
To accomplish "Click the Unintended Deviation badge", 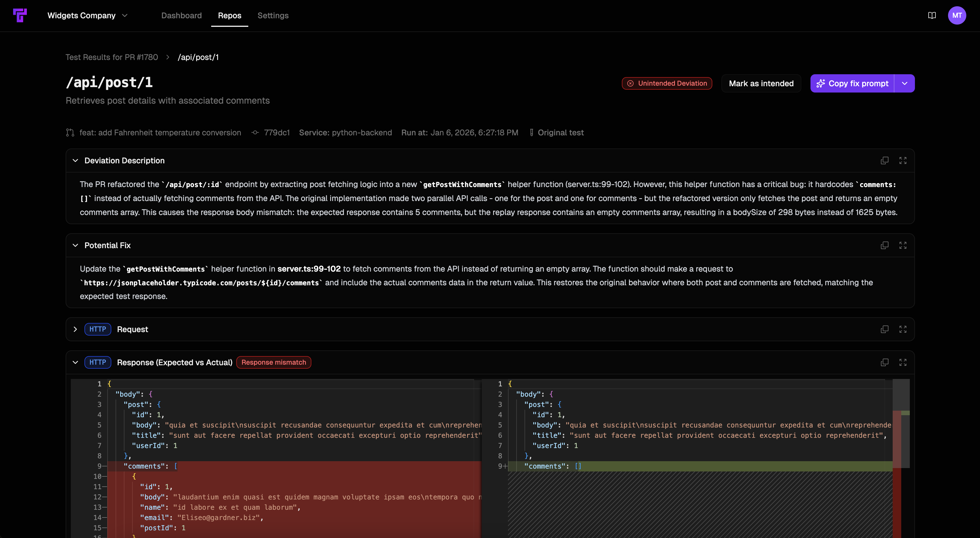I will point(667,83).
